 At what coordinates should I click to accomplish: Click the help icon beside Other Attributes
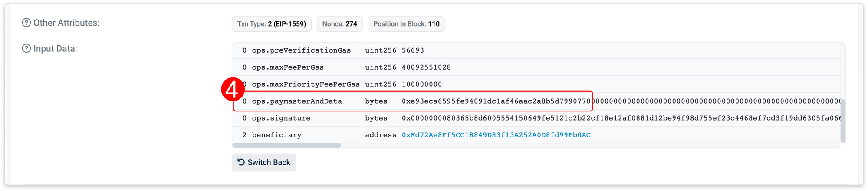[26, 23]
